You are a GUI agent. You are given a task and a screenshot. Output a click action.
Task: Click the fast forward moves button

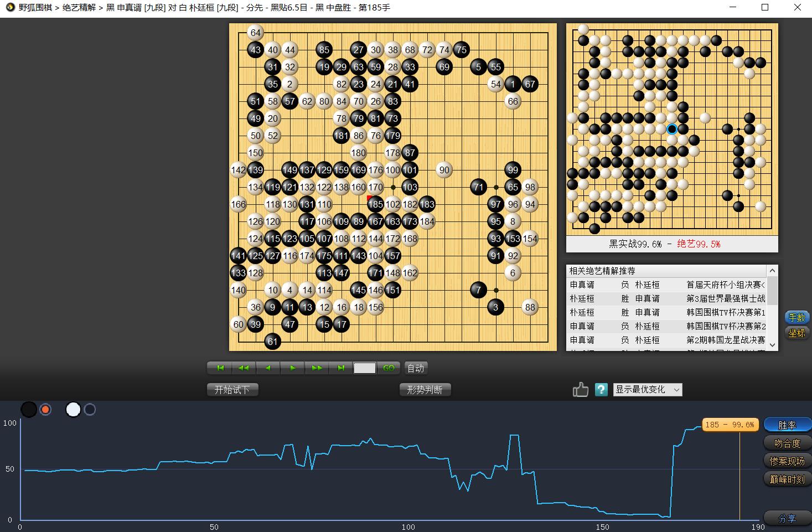(317, 368)
